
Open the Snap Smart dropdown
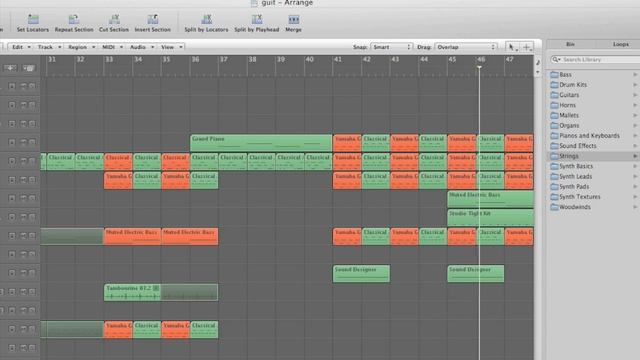click(x=391, y=47)
